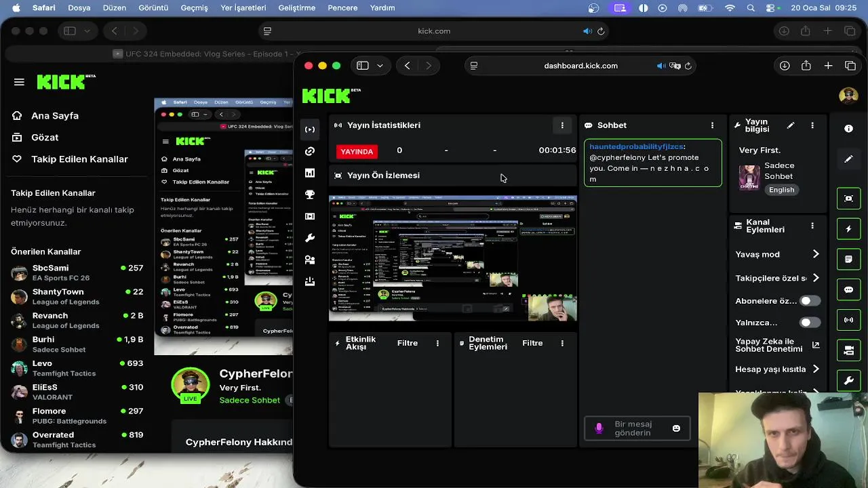This screenshot has width=868, height=488.
Task: Open emoji picker in chat message box
Action: coord(676,428)
